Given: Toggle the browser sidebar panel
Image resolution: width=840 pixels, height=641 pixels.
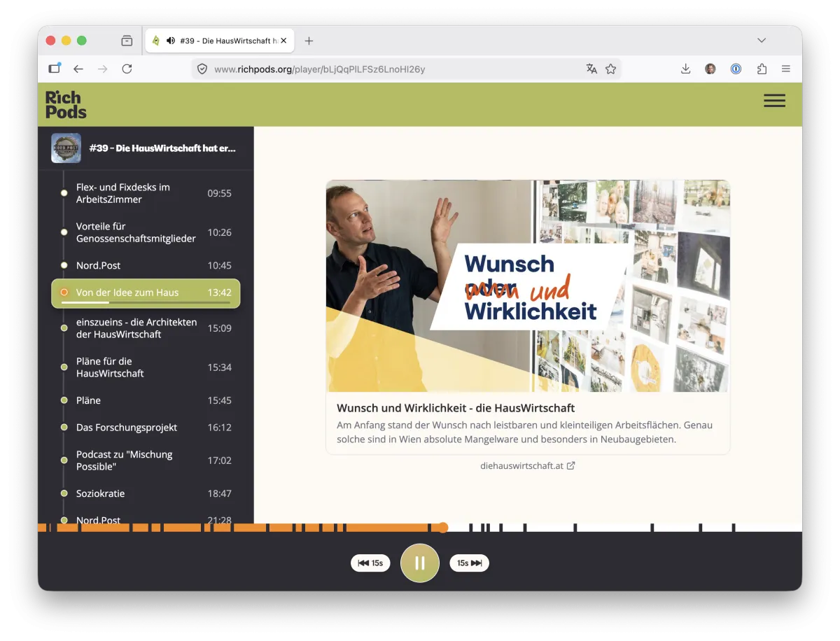Looking at the screenshot, I should click(x=55, y=69).
